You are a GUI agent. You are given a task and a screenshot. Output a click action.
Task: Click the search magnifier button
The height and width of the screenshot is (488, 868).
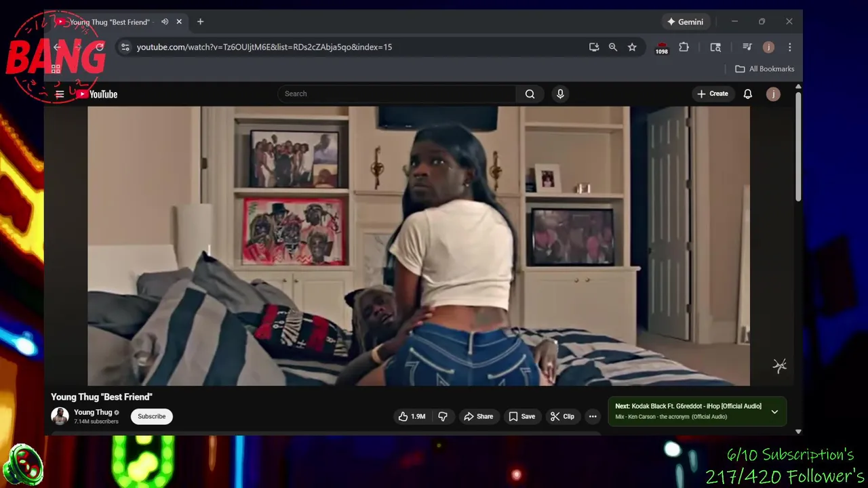click(530, 94)
